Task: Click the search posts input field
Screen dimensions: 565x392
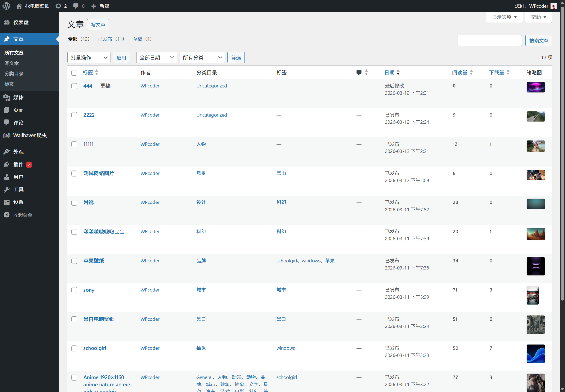Action: point(489,41)
